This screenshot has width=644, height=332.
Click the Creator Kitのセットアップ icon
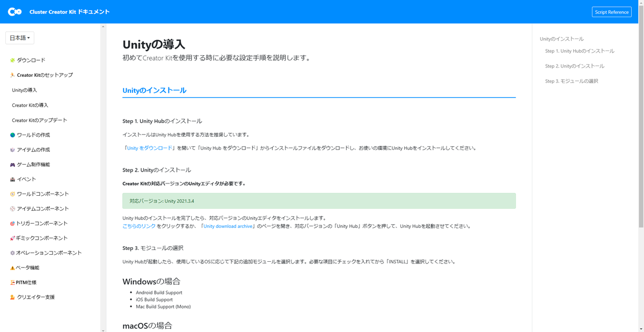12,75
